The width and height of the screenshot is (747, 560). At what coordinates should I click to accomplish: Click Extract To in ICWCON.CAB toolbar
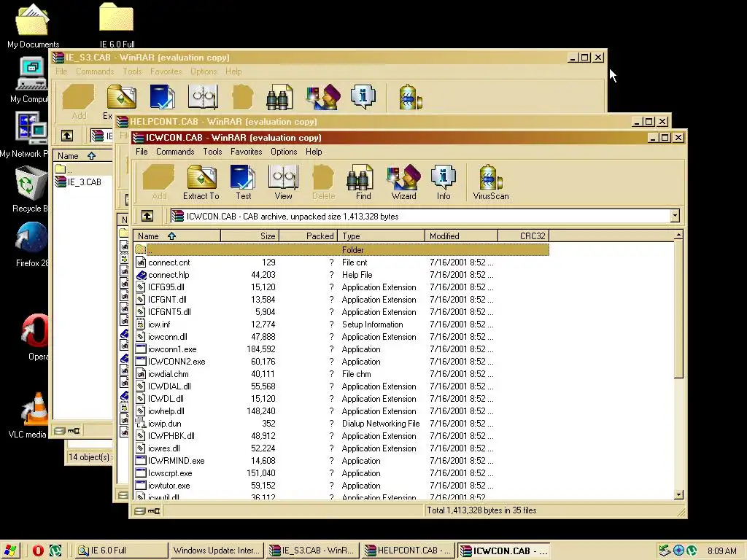tap(201, 182)
